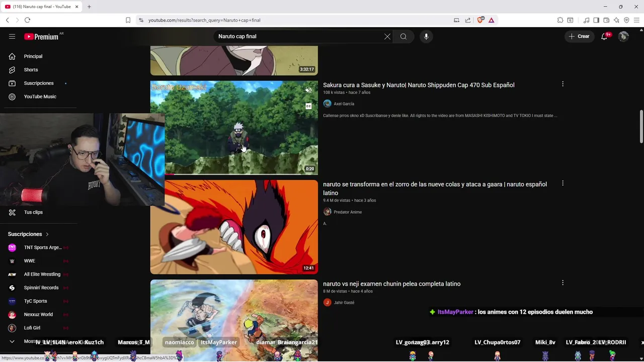Select the Naruto cap final YouTube tab
The image size is (644, 362).
[x=41, y=7]
